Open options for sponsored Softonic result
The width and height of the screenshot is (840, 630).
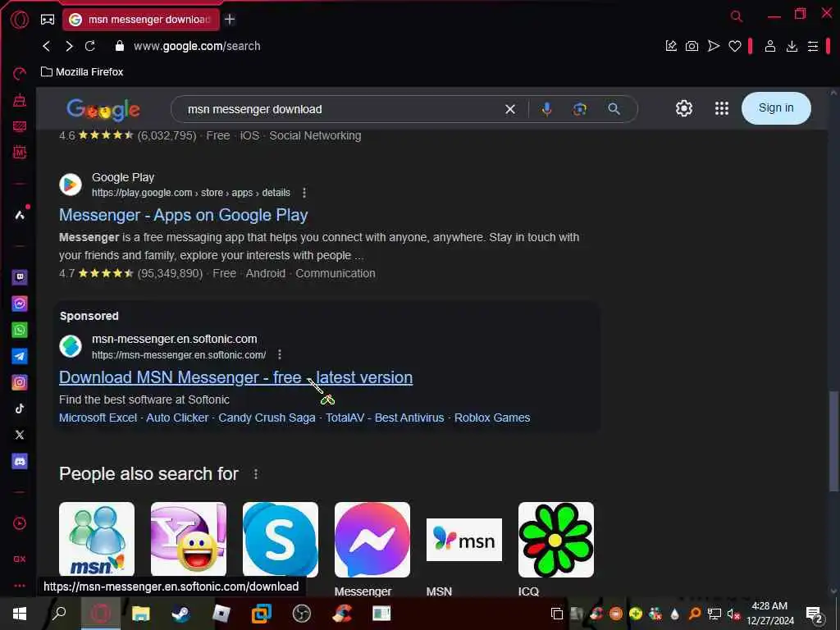click(280, 354)
